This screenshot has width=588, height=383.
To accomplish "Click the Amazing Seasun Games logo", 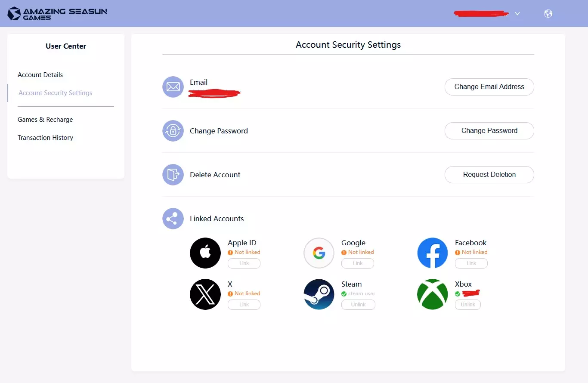I will (57, 13).
